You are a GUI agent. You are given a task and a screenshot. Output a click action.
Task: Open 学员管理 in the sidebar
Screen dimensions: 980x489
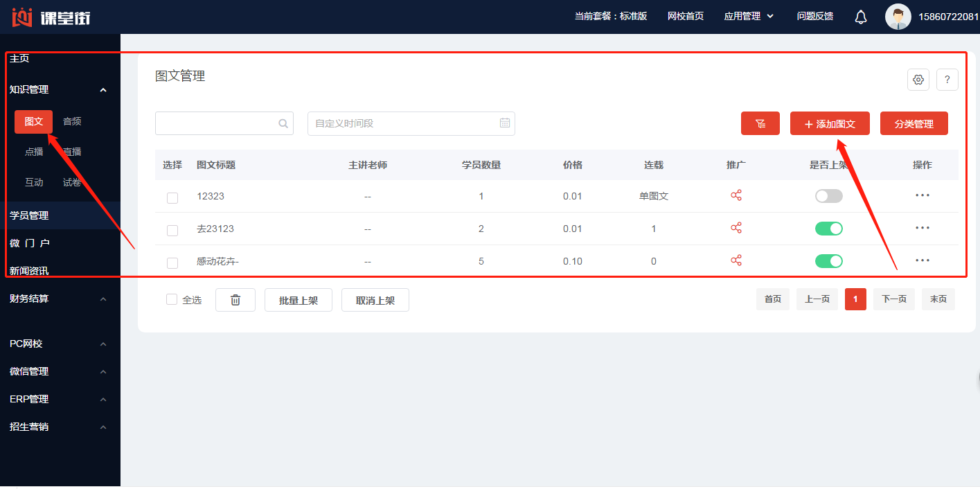pos(29,216)
